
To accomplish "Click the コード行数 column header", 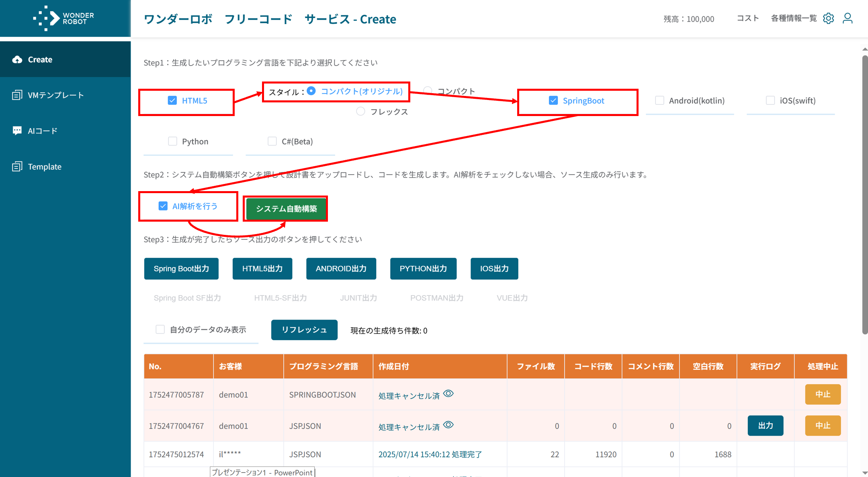I will (593, 366).
